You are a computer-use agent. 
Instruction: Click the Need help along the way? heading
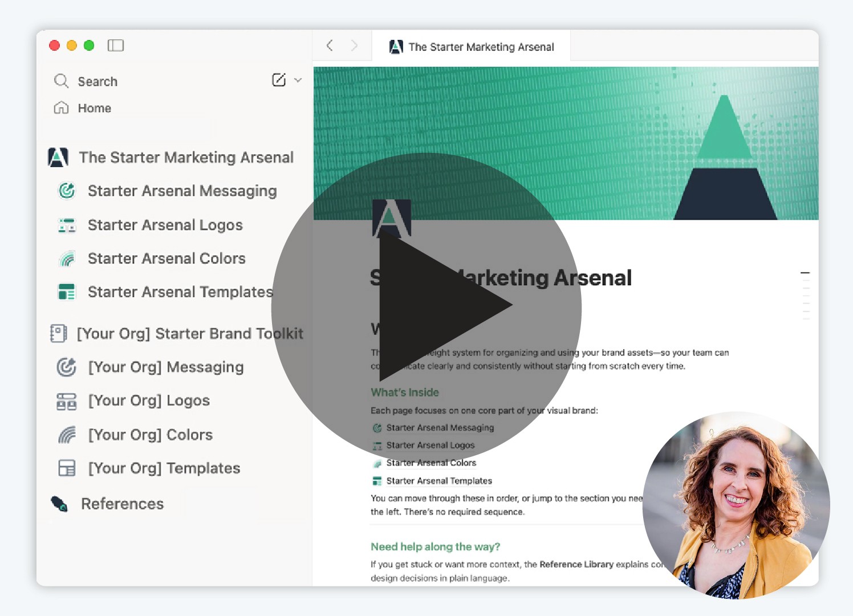pos(436,546)
